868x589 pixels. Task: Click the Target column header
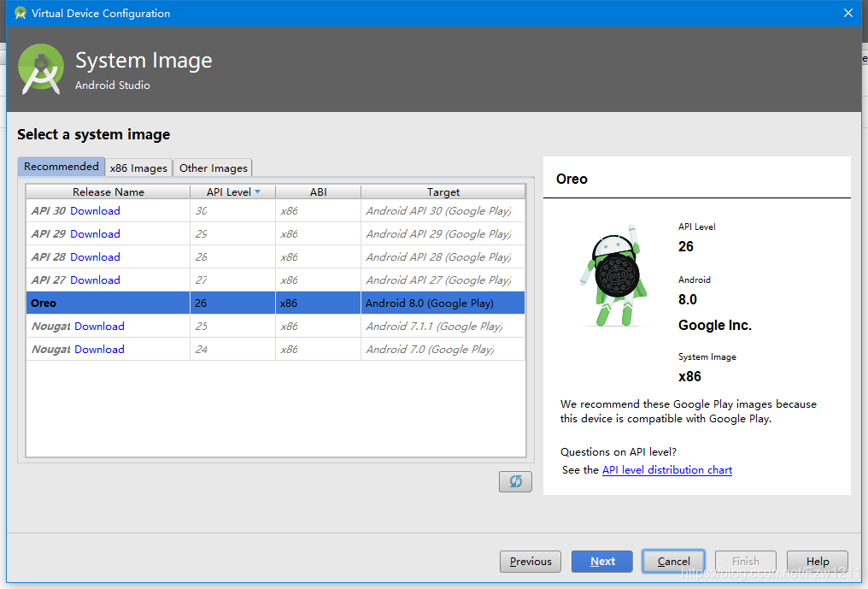point(443,191)
